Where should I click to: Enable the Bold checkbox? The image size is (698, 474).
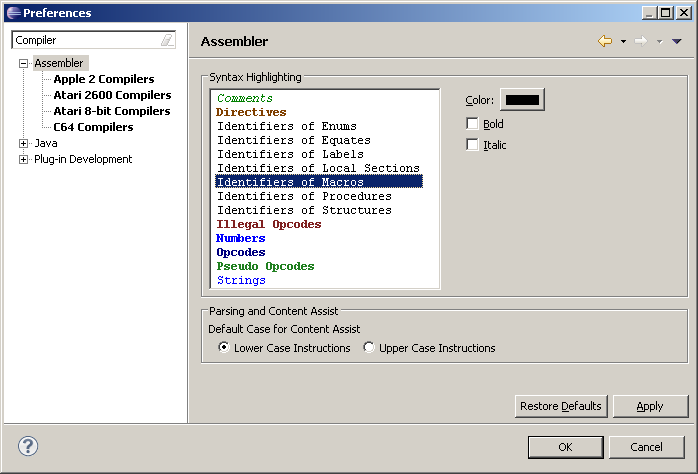tap(472, 123)
